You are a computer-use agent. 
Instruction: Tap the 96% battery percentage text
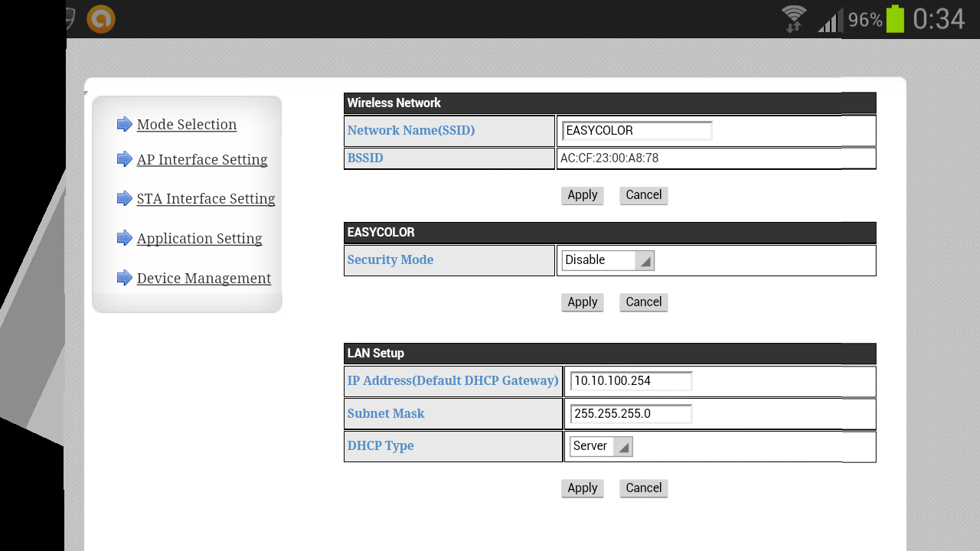pyautogui.click(x=865, y=21)
